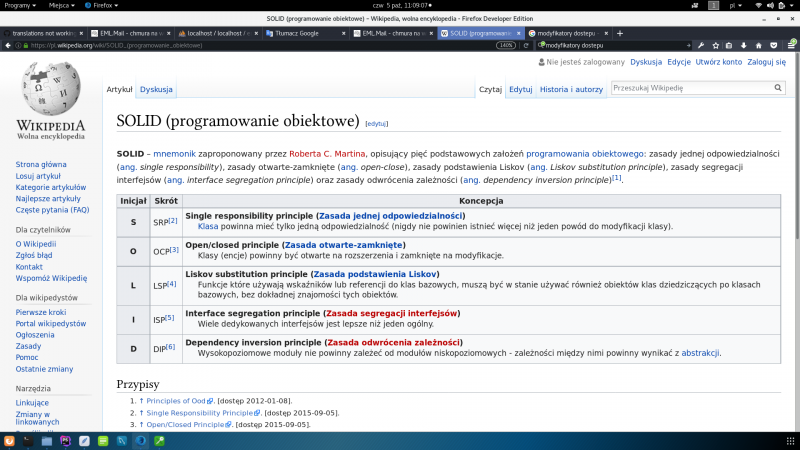The height and width of the screenshot is (450, 800).
Task: Reload the page with the refresh icon
Action: (x=525, y=45)
